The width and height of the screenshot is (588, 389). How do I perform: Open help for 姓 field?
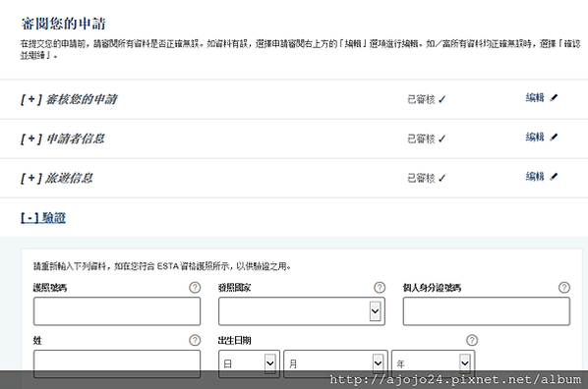pyautogui.click(x=195, y=340)
